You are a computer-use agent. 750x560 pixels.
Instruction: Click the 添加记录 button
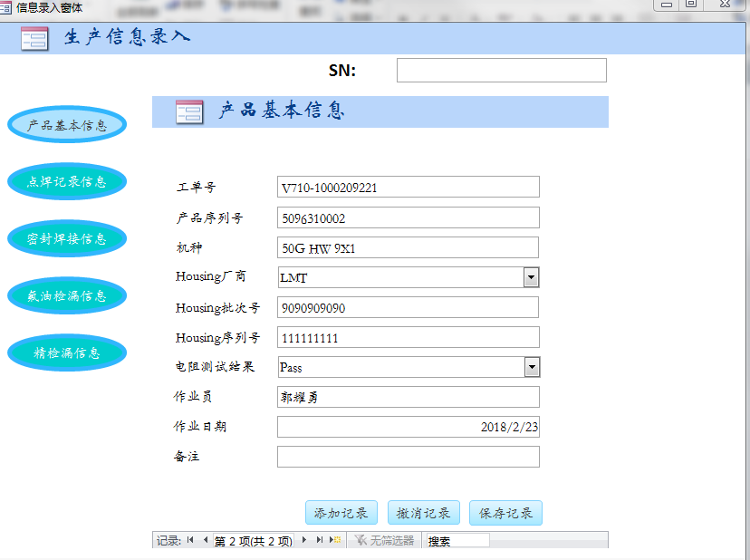tap(341, 513)
